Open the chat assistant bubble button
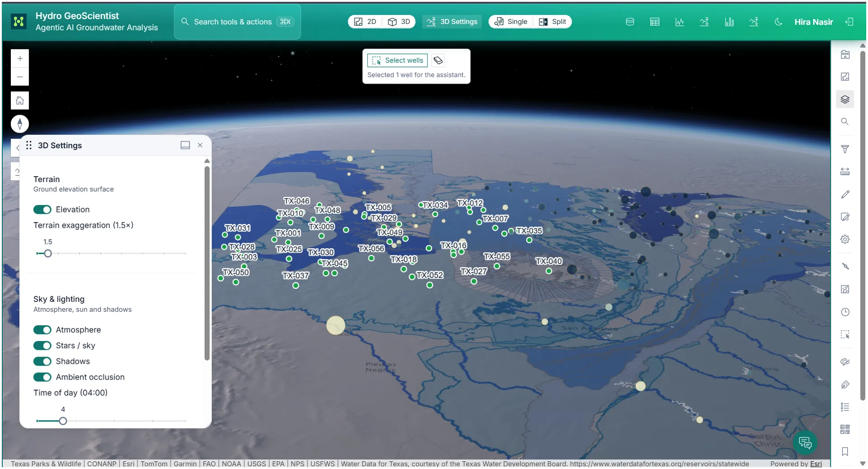The height and width of the screenshot is (469, 868). [805, 443]
